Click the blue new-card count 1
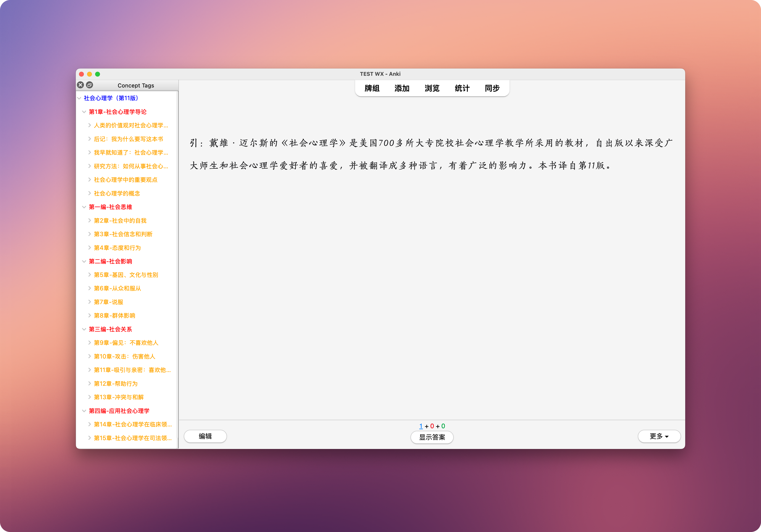The image size is (761, 532). [421, 426]
